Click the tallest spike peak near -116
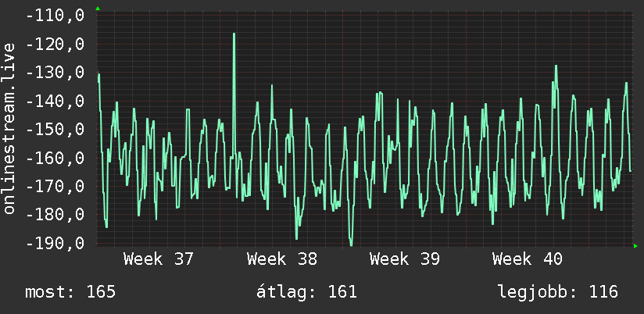Image resolution: width=644 pixels, height=314 pixels. click(x=234, y=34)
